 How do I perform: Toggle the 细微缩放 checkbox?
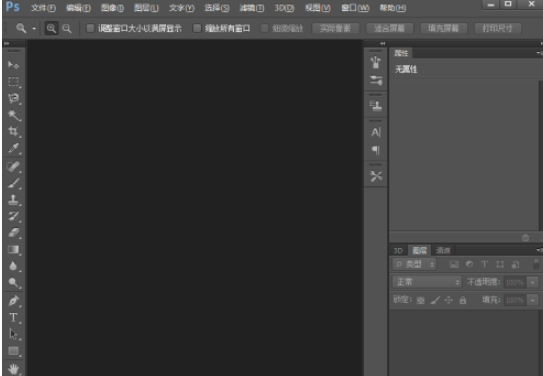(x=264, y=28)
